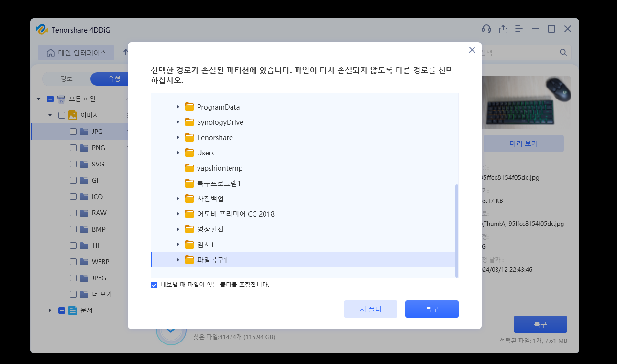Screen dimensions: 617x364
Task: Click the WEBP folder icon in sidebar
Action: (x=84, y=262)
